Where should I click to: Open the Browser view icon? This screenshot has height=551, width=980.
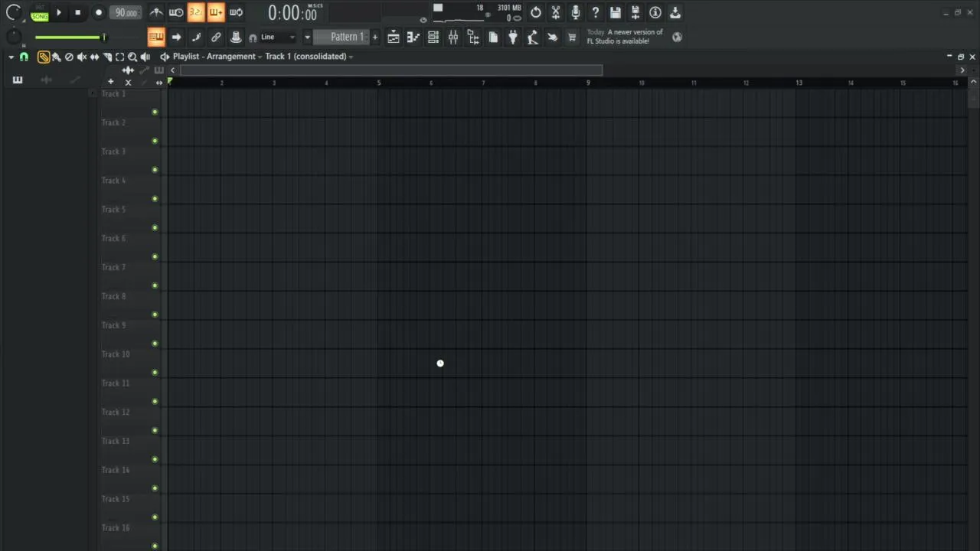tap(473, 37)
